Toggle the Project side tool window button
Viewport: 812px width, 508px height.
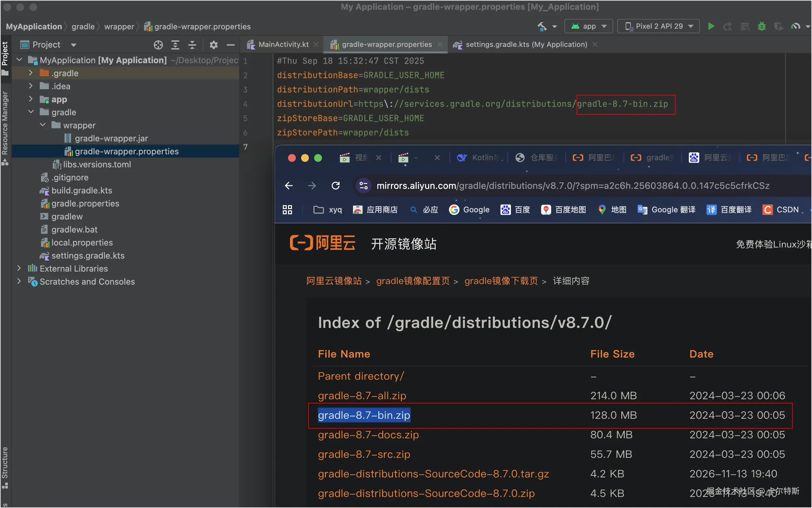tap(5, 57)
